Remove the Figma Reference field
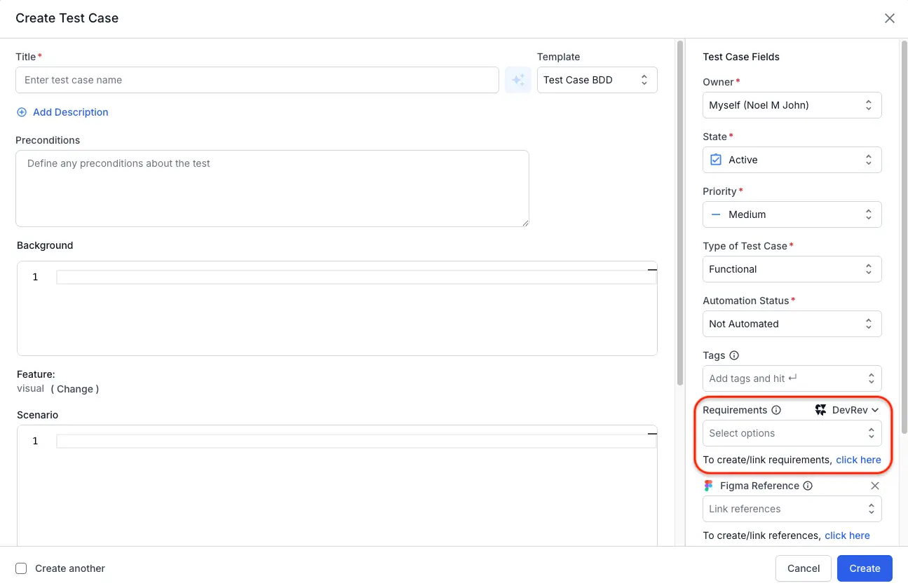The width and height of the screenshot is (908, 588). (874, 485)
